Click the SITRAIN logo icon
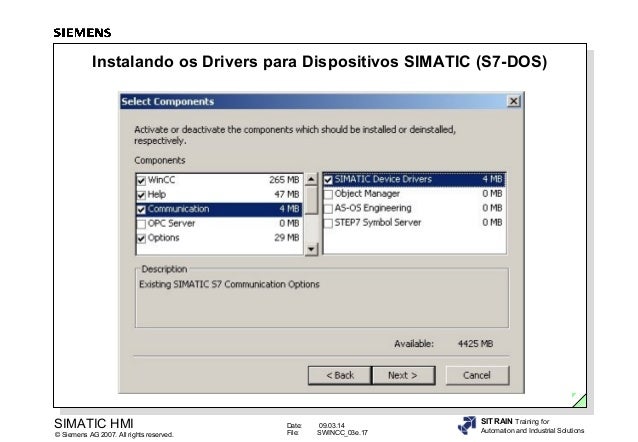 click(x=467, y=425)
